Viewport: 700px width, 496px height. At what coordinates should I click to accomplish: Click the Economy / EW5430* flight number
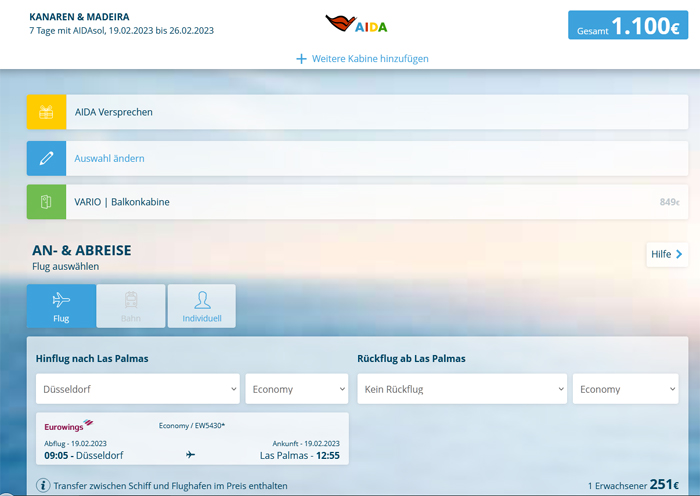click(192, 425)
